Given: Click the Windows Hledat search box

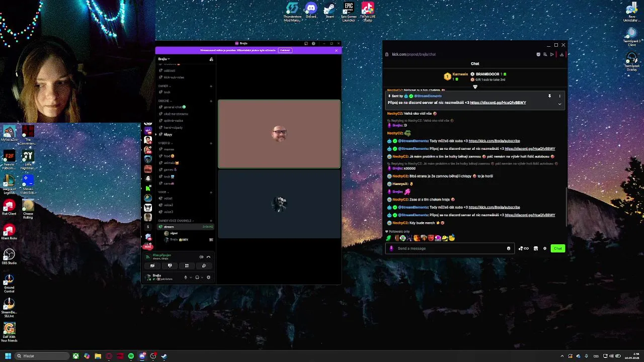Looking at the screenshot, I should [41, 356].
